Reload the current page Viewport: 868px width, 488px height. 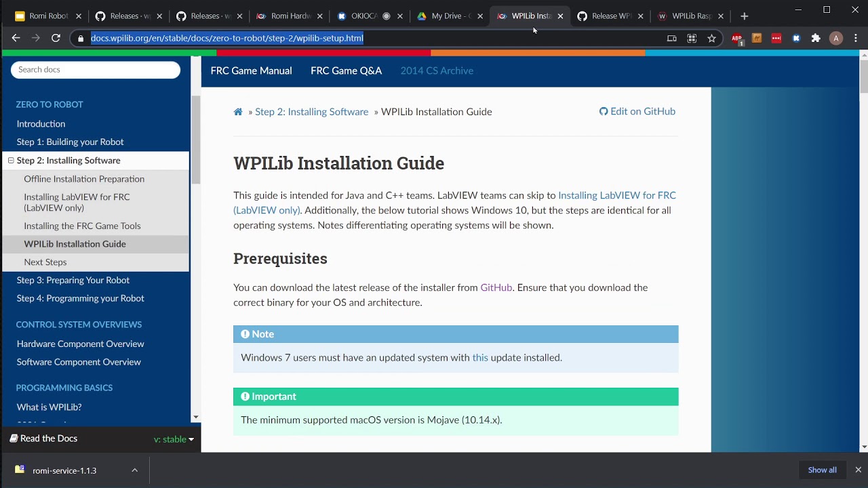tap(56, 38)
